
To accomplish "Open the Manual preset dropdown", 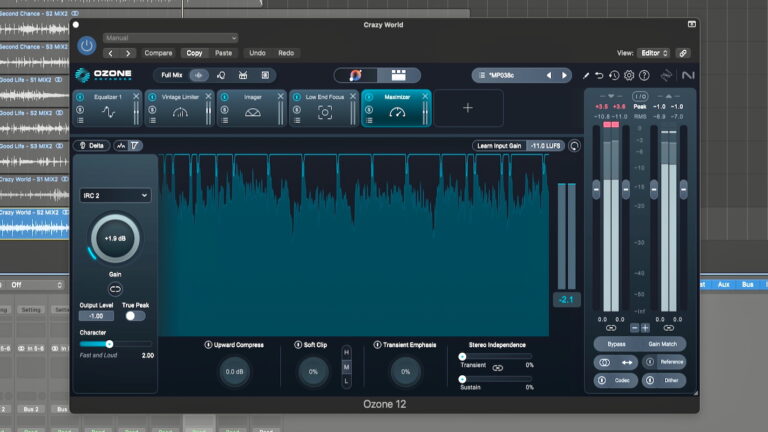I will point(170,38).
